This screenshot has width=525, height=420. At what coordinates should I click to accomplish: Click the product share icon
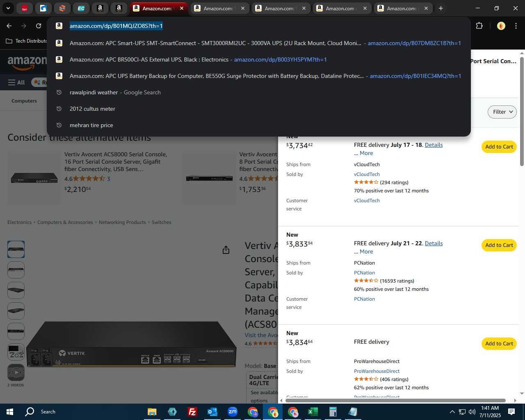[226, 250]
